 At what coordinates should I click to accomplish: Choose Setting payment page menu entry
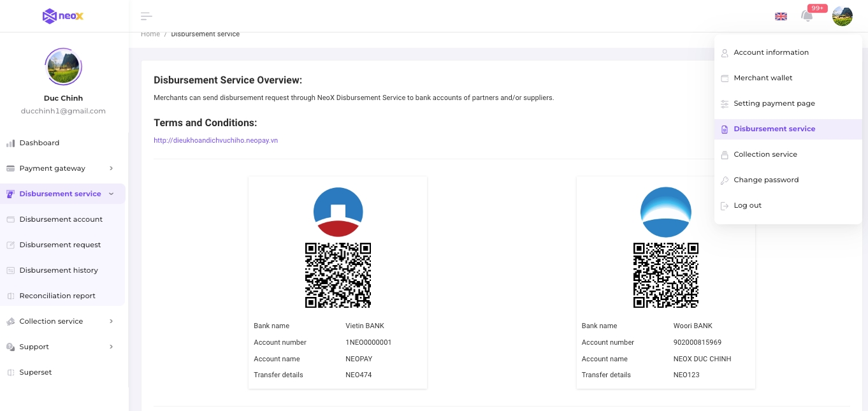tap(774, 103)
